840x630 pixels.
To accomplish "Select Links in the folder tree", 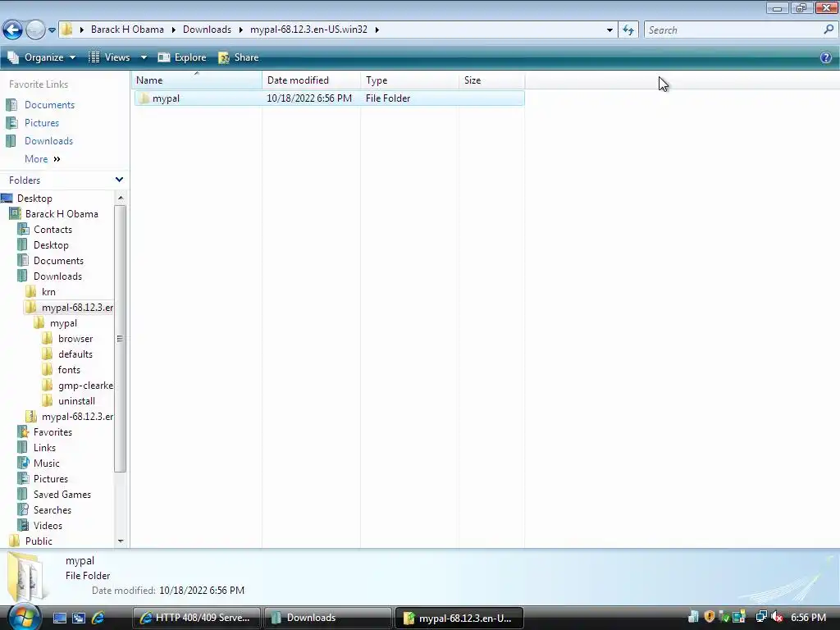I will (x=44, y=448).
